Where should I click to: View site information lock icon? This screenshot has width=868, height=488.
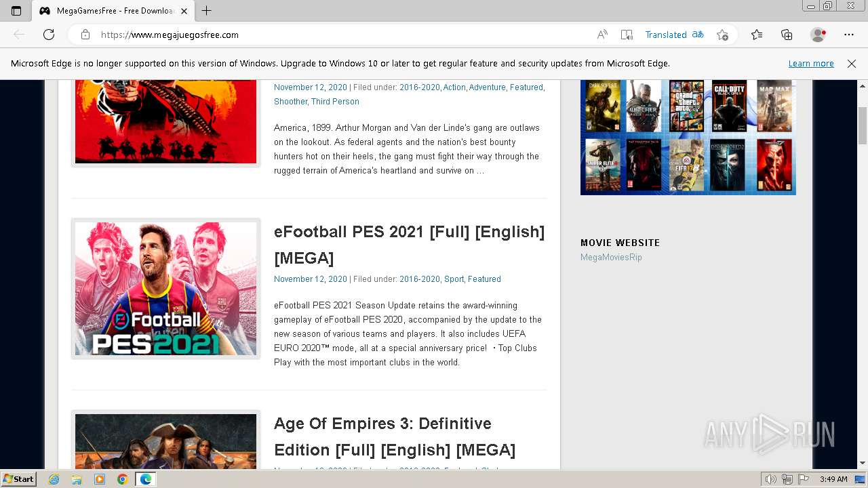pyautogui.click(x=85, y=35)
